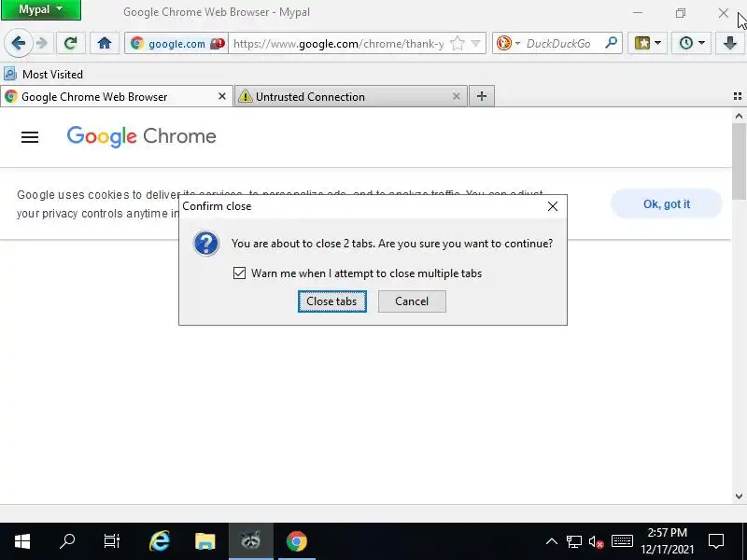The width and height of the screenshot is (747, 560).
Task: Open Google Chrome from taskbar
Action: coord(296,541)
